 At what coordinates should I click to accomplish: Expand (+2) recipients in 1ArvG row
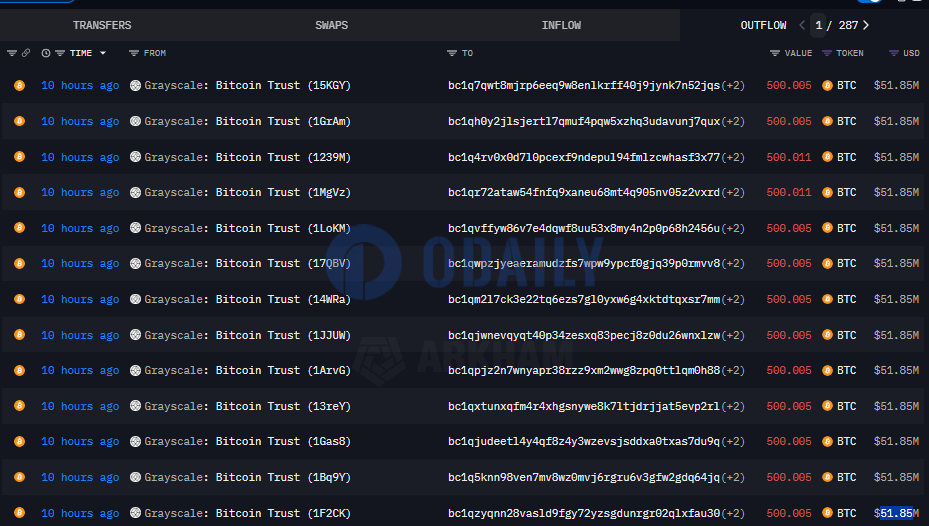[x=733, y=370]
